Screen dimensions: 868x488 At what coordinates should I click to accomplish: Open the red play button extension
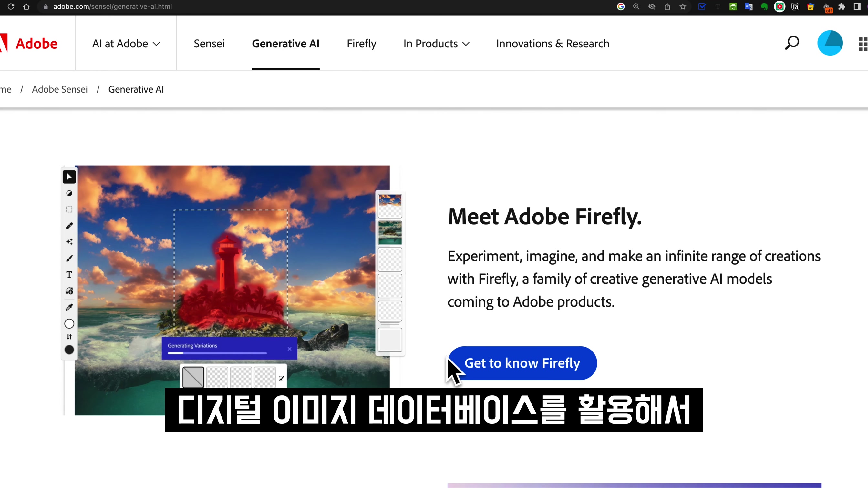[x=780, y=6]
